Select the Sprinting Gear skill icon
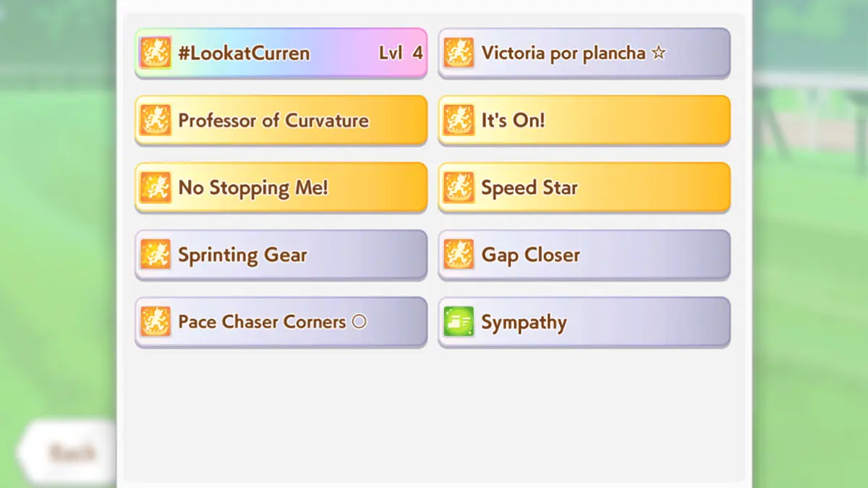Viewport: 868px width, 488px height. click(x=156, y=254)
